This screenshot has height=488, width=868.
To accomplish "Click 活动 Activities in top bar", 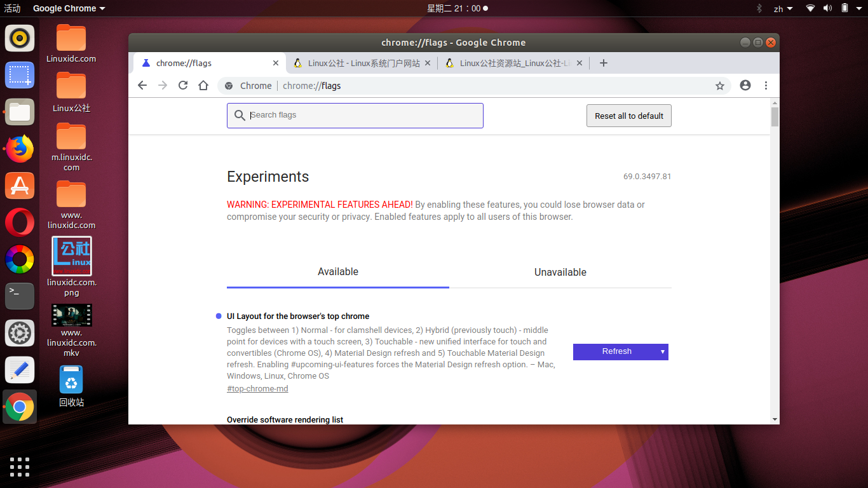I will (x=12, y=8).
